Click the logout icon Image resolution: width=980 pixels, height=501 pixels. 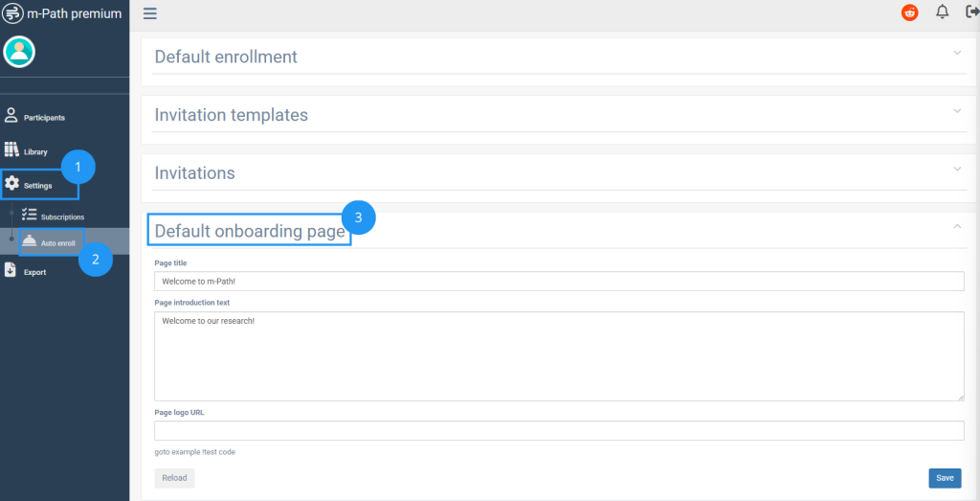pyautogui.click(x=972, y=12)
